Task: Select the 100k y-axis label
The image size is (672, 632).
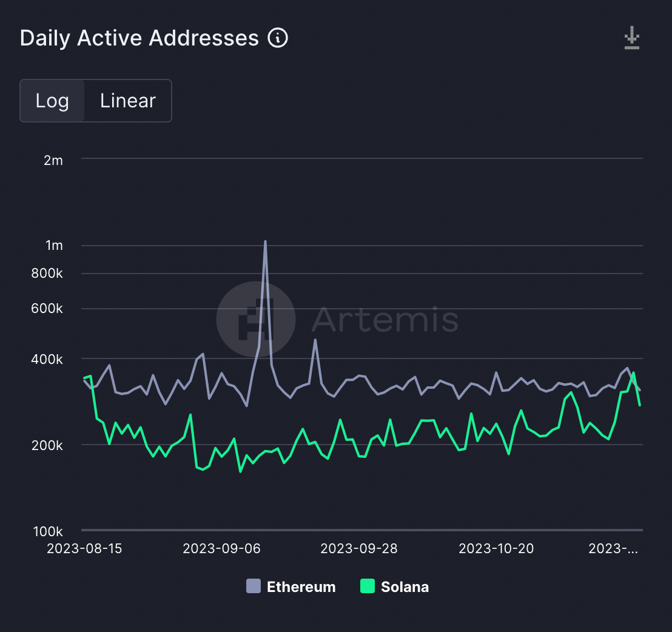Action: click(x=48, y=531)
